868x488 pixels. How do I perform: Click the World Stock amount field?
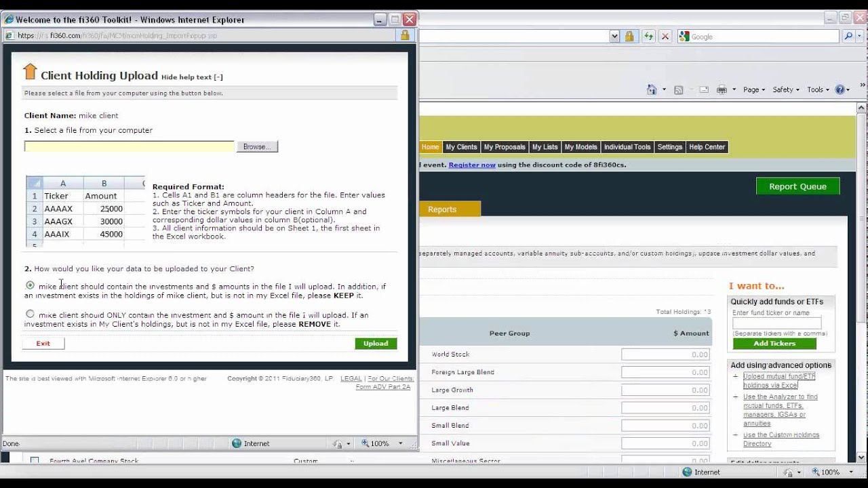(665, 354)
